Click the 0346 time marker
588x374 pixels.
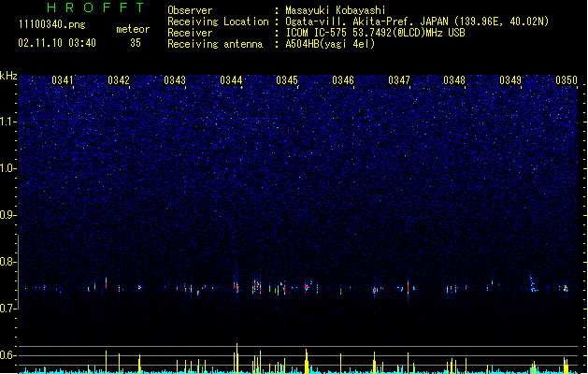(x=343, y=80)
